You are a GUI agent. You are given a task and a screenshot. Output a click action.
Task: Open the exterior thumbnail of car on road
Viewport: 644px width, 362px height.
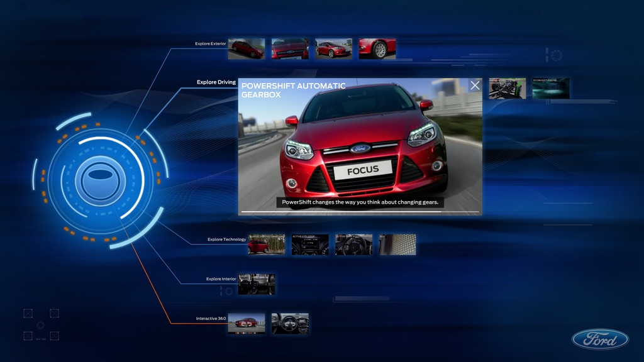(247, 49)
